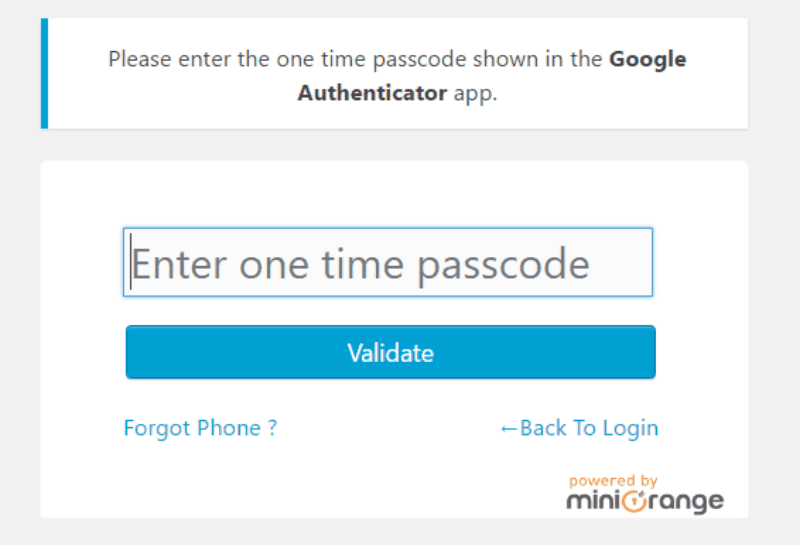800x545 pixels.
Task: Click the passcode instruction notice banner
Action: pyautogui.click(x=394, y=73)
